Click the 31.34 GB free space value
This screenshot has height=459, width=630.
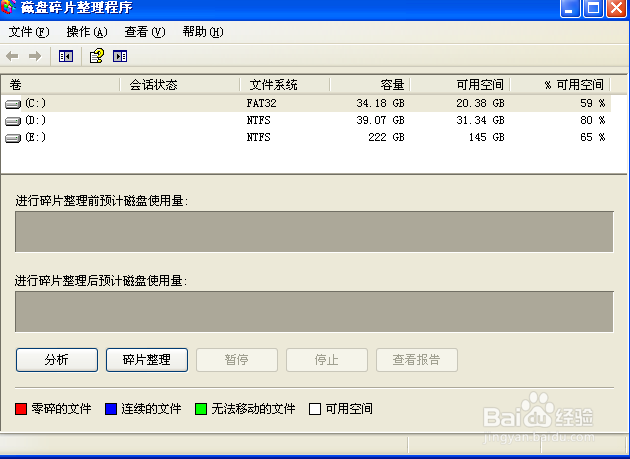480,120
